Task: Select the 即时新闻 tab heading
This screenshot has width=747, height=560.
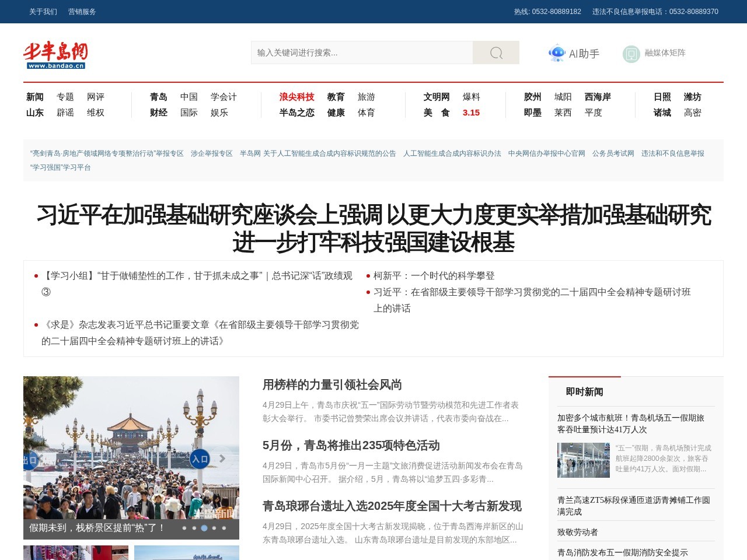Action: (585, 392)
